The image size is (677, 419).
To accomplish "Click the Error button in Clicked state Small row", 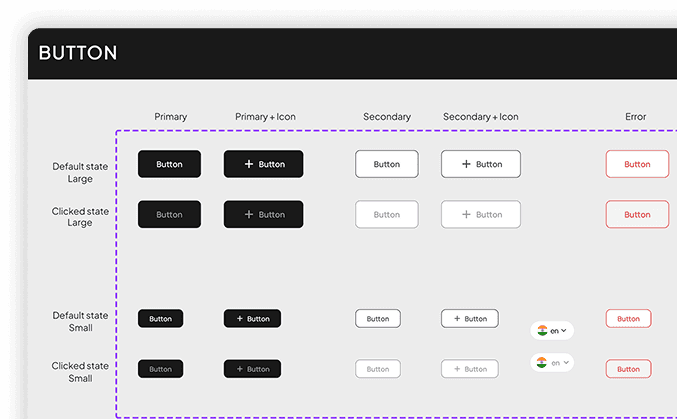I will (628, 369).
